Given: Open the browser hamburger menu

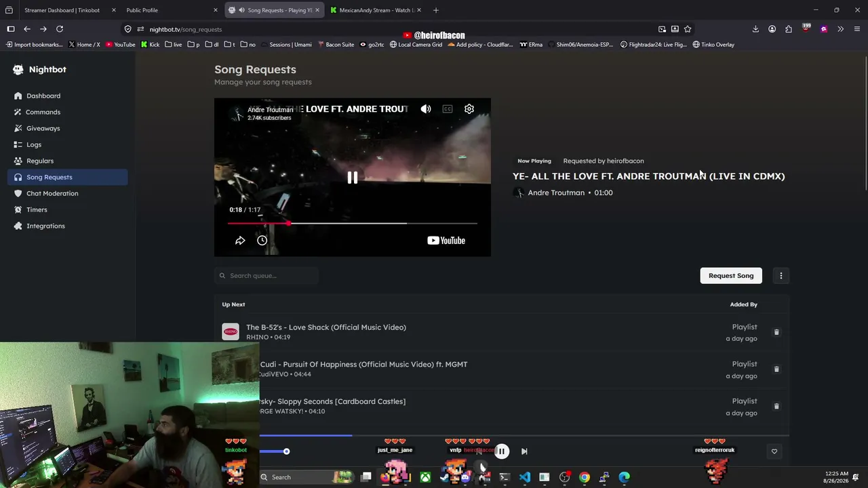Looking at the screenshot, I should (857, 29).
